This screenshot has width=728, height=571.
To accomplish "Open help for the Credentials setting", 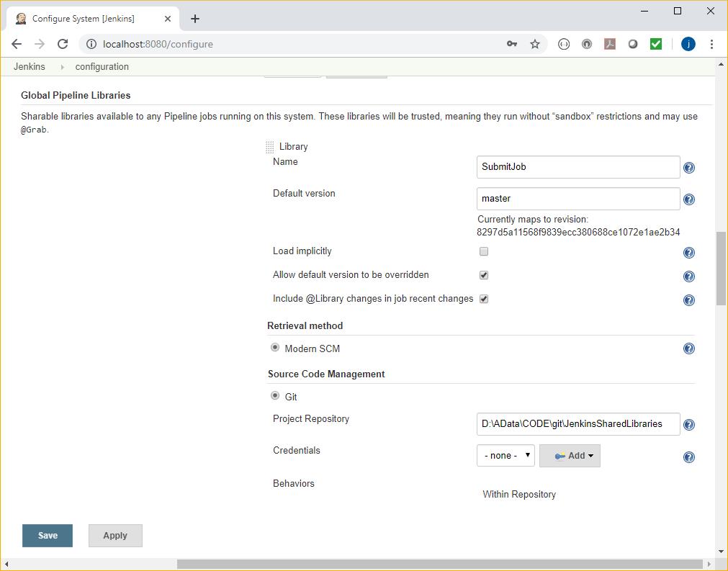I will (x=689, y=457).
